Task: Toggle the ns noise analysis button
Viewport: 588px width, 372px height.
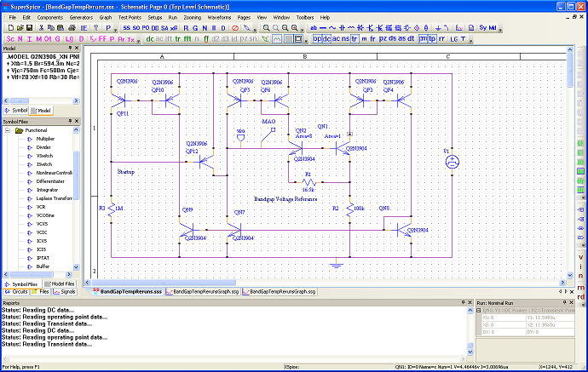Action: [345, 38]
